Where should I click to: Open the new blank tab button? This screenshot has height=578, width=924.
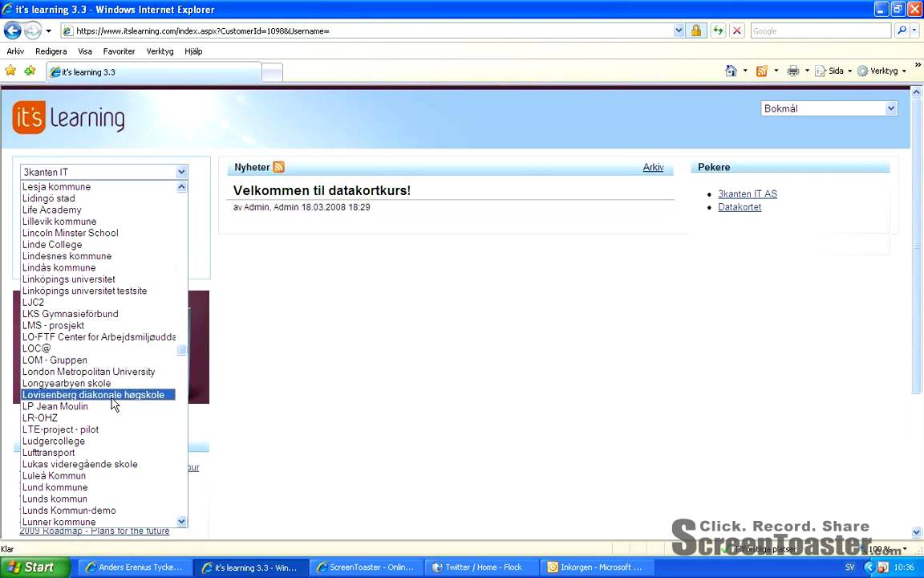[x=272, y=72]
